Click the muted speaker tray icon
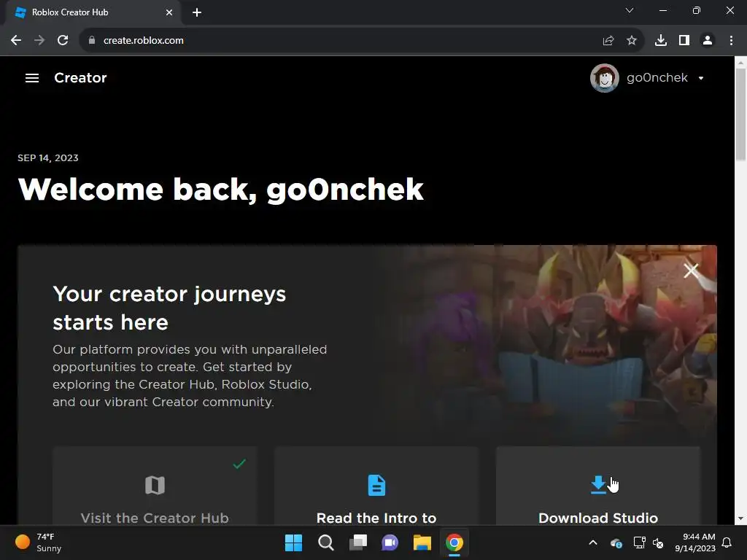Screen dimensions: 747x560 (x=658, y=542)
